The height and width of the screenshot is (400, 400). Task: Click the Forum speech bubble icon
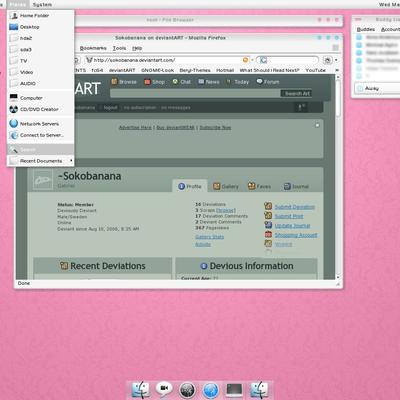tap(260, 81)
